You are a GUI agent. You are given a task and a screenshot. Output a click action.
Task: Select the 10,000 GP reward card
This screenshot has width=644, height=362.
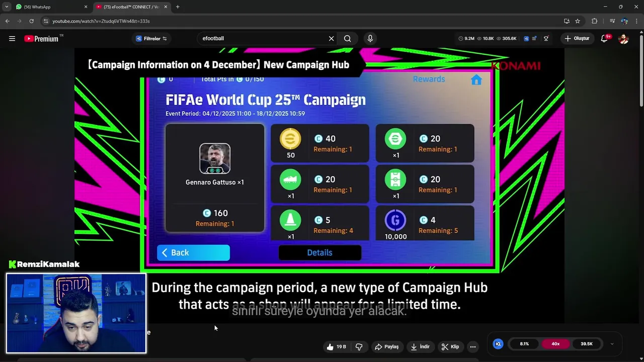point(425,223)
